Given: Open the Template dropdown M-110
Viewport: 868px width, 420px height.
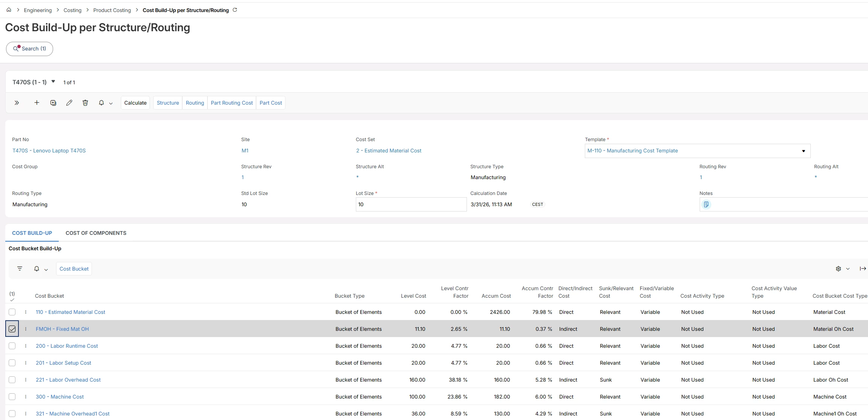Looking at the screenshot, I should point(803,151).
